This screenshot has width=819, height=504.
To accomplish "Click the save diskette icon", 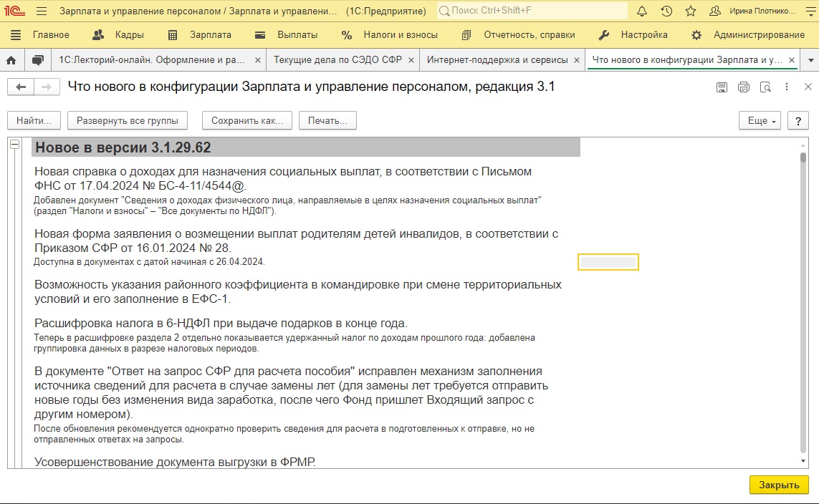I will 722,87.
